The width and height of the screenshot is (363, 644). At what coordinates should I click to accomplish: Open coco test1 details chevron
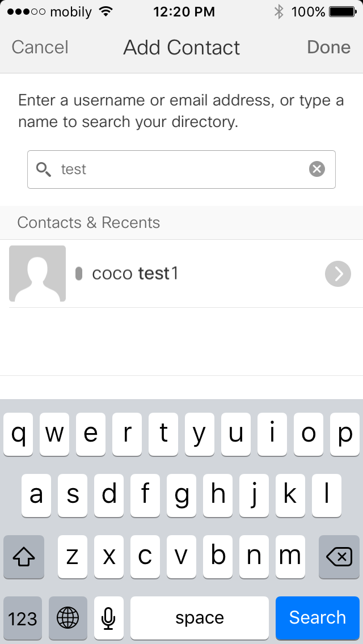coord(338,274)
